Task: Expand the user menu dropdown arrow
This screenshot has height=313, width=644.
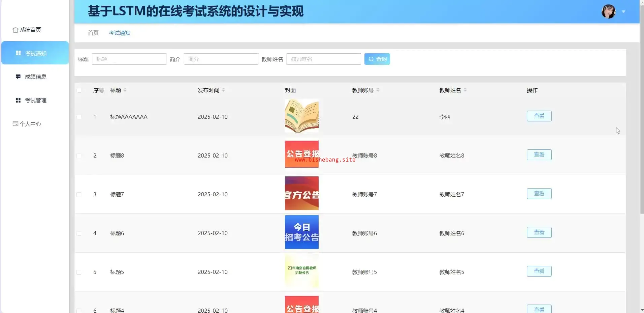Action: pos(623,12)
